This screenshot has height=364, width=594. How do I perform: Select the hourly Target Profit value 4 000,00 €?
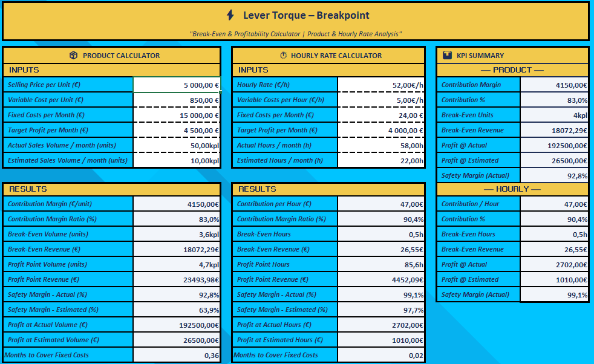click(380, 130)
